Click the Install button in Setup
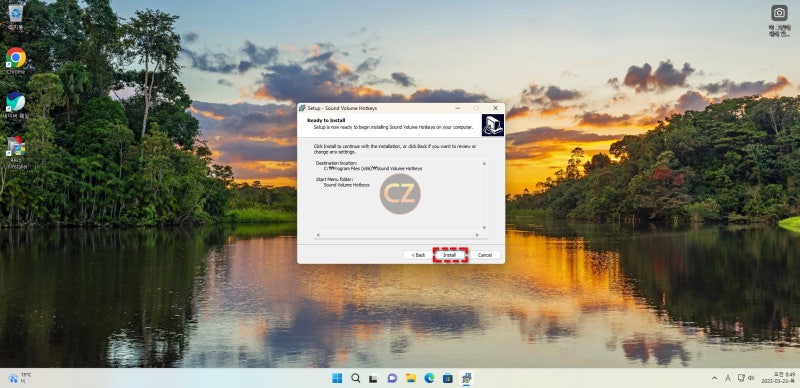Screen dimensions: 800x388 tap(450, 255)
